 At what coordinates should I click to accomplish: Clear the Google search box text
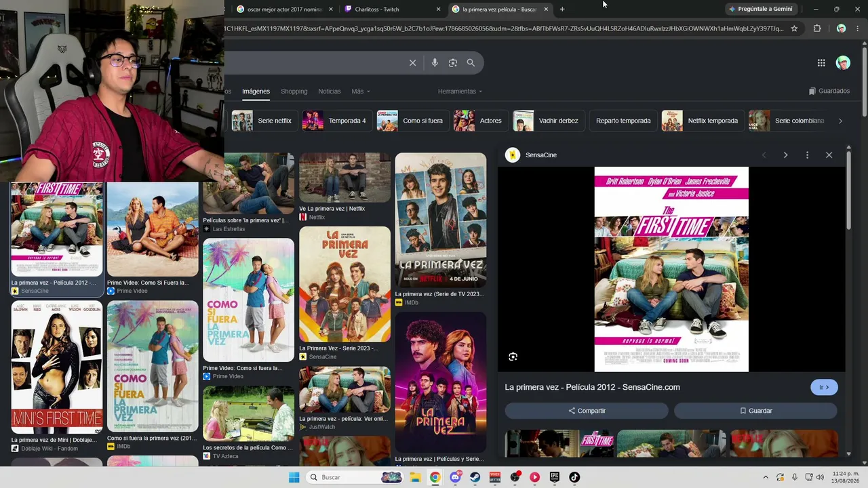click(x=412, y=63)
